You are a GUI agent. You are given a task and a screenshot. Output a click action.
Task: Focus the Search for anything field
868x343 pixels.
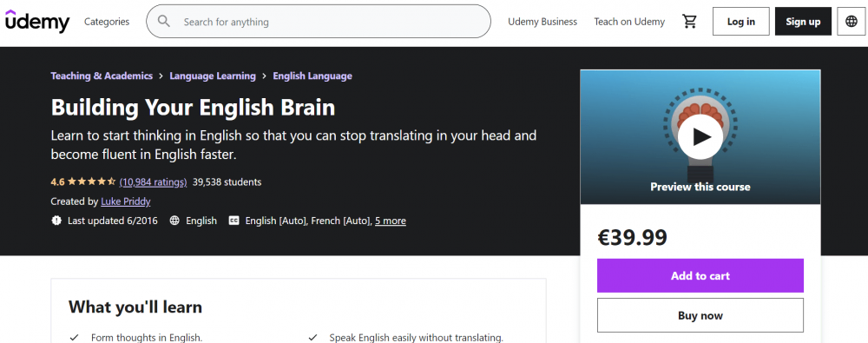319,22
